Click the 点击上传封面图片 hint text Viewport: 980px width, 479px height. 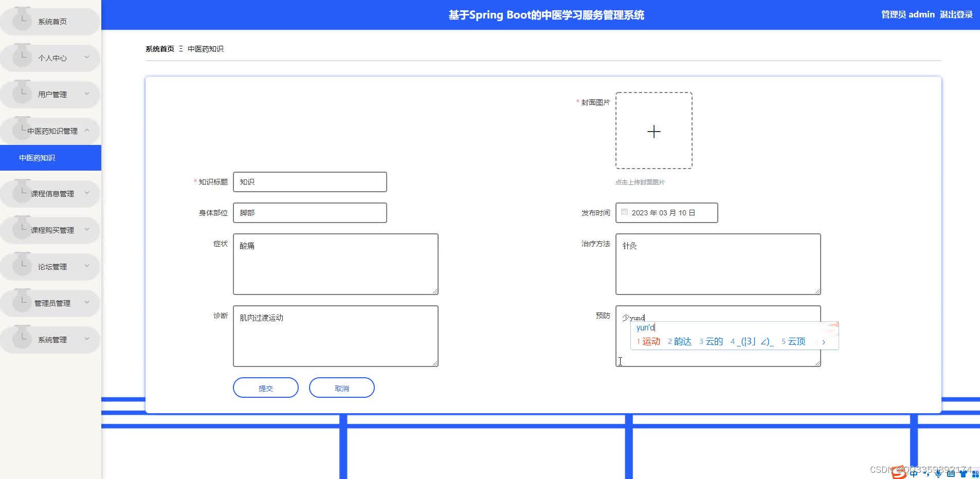(x=640, y=182)
